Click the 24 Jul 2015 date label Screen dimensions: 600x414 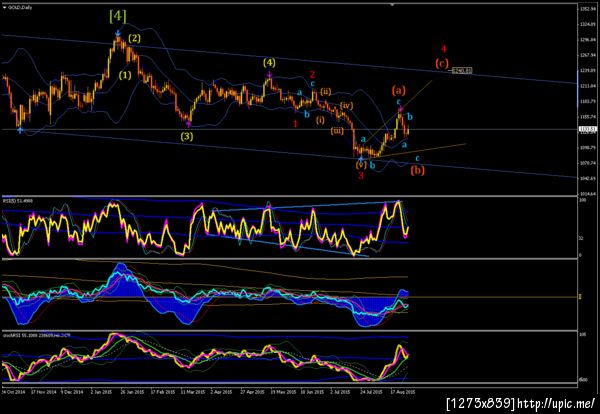tap(371, 392)
